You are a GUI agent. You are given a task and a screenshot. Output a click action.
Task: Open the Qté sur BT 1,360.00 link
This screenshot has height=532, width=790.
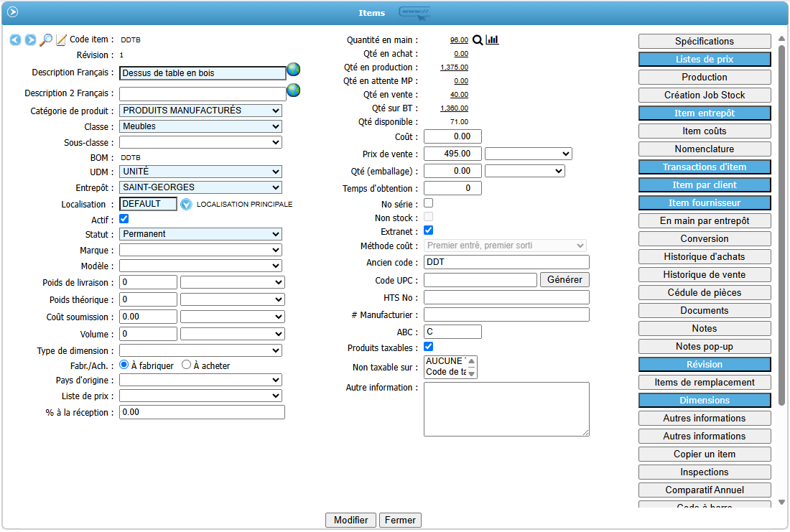pyautogui.click(x=454, y=108)
